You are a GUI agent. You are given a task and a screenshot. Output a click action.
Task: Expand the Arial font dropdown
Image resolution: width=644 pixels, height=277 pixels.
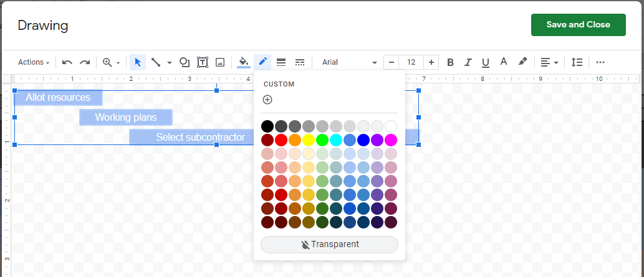coord(349,62)
